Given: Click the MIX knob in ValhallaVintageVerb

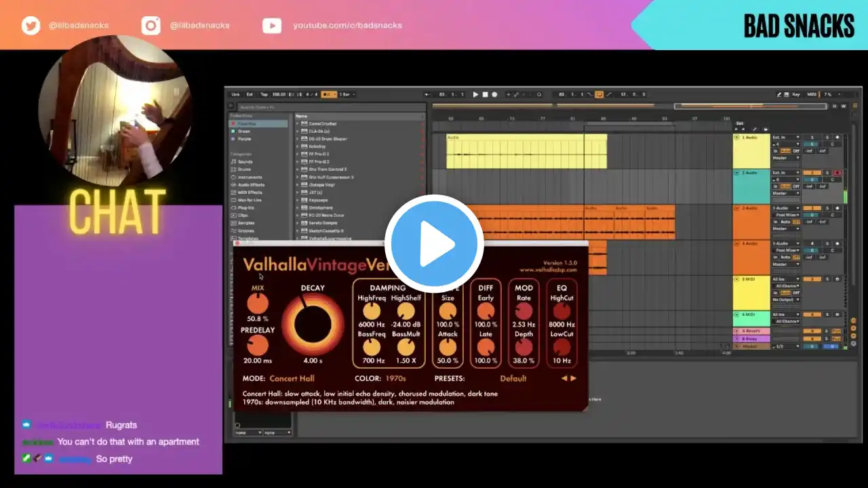Looking at the screenshot, I should tap(258, 304).
